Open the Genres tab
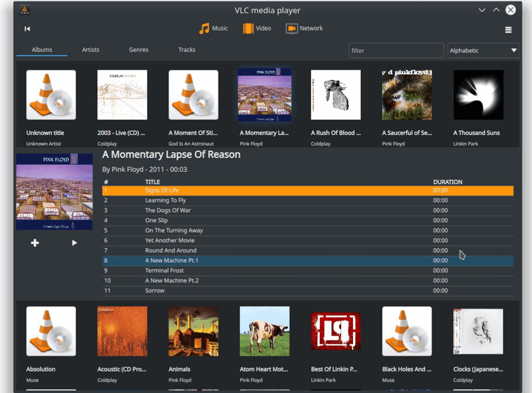532x393 pixels. tap(138, 49)
